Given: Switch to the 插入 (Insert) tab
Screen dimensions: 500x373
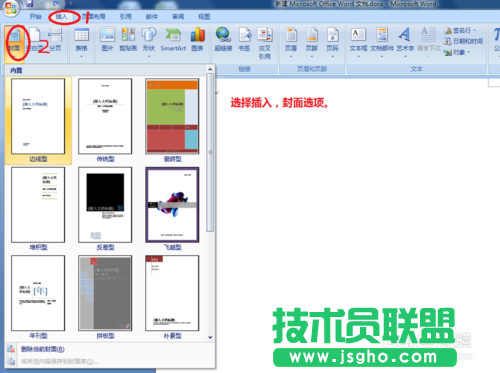Looking at the screenshot, I should [x=61, y=16].
